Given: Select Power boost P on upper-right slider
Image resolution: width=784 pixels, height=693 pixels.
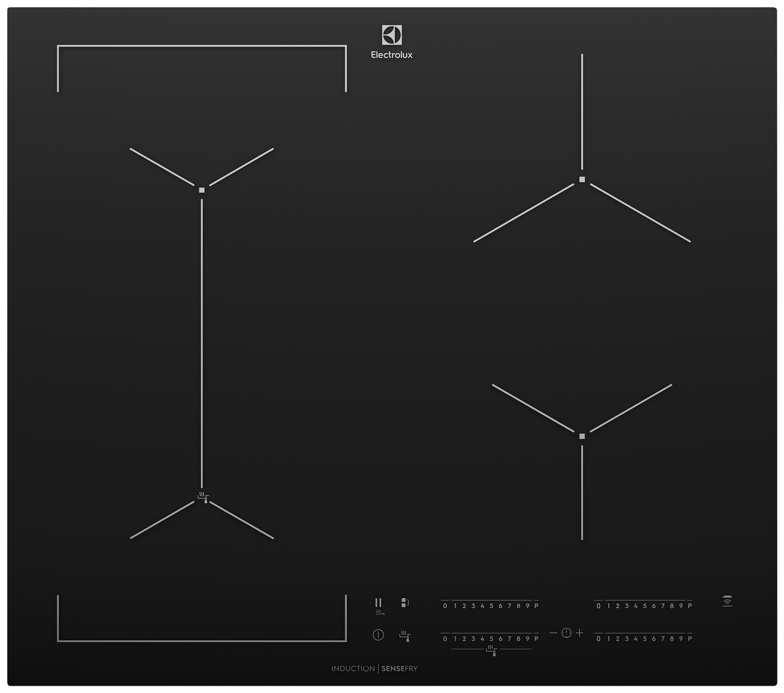Looking at the screenshot, I should click(689, 605).
